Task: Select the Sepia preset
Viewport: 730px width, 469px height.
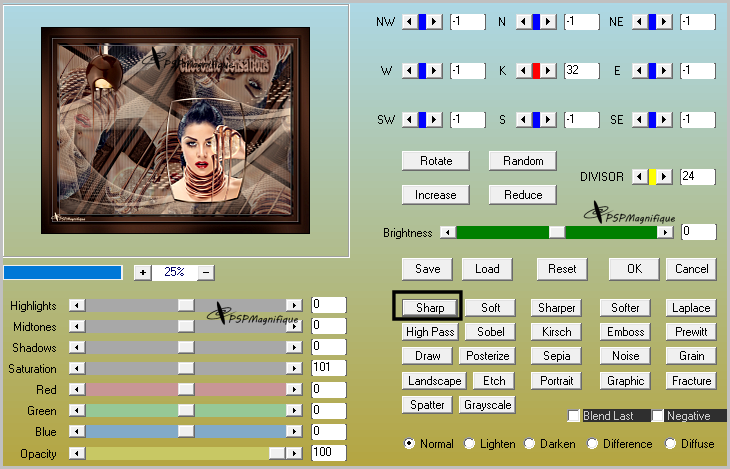Action: (556, 356)
